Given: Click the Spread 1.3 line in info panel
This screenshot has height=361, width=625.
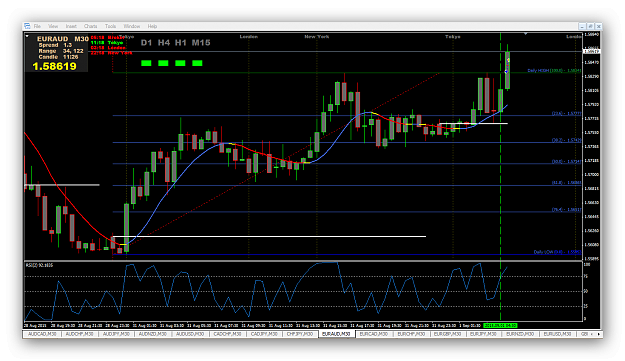Looking at the screenshot, I should [55, 45].
